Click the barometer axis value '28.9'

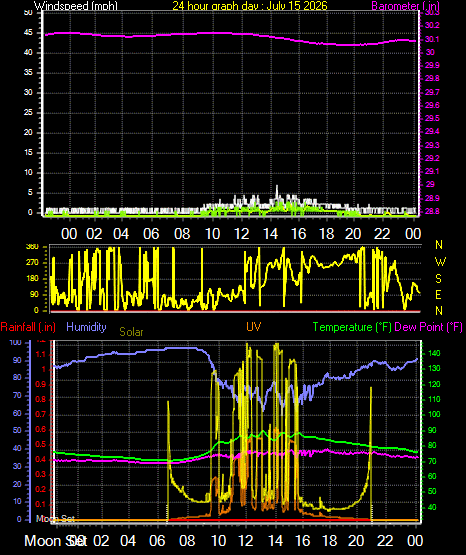point(432,198)
